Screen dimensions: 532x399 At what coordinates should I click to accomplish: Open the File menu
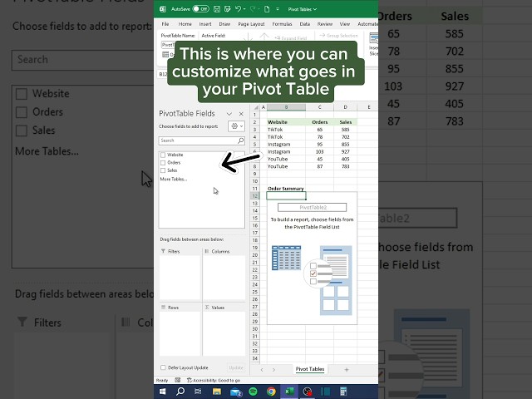[165, 24]
